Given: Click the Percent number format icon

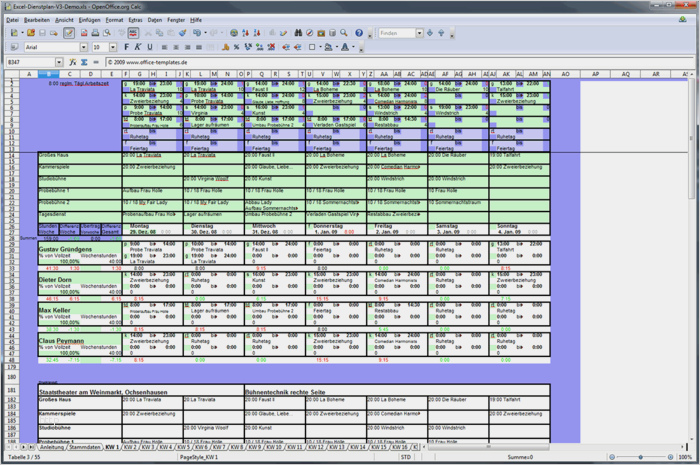Looking at the screenshot, I should (x=237, y=47).
